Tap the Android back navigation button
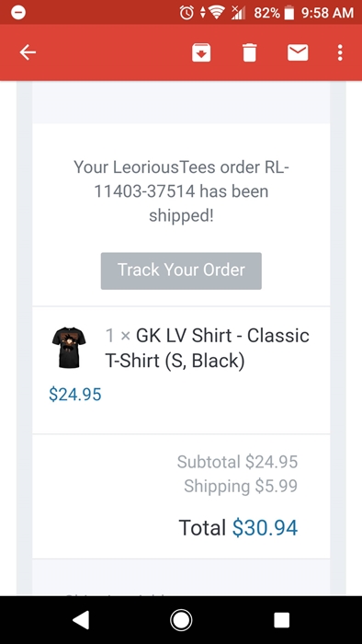 point(81,620)
